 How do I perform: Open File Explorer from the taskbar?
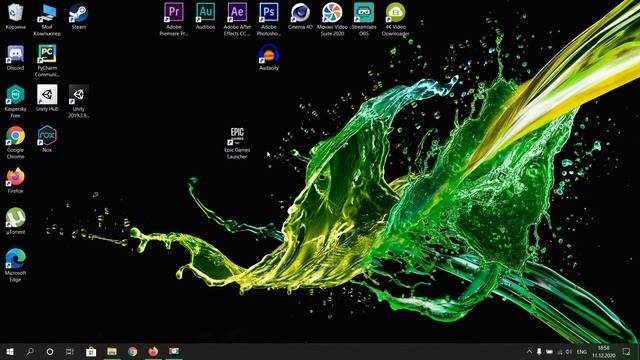tap(112, 351)
